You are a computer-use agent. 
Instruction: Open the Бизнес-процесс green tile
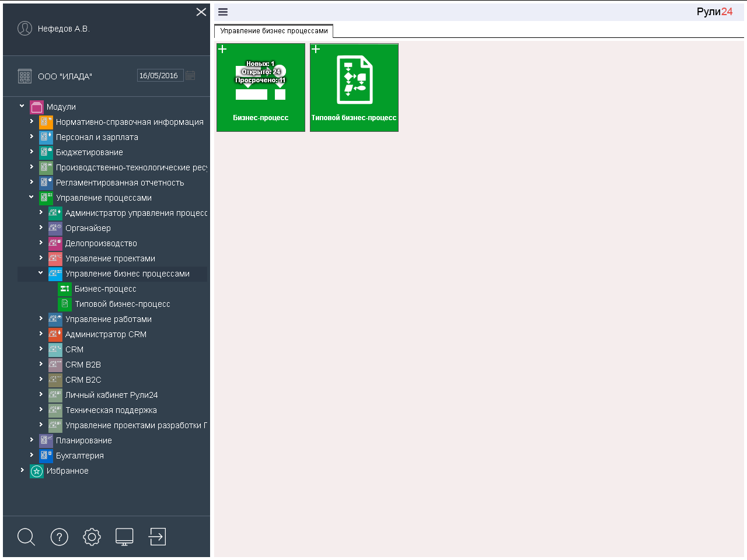(x=261, y=87)
